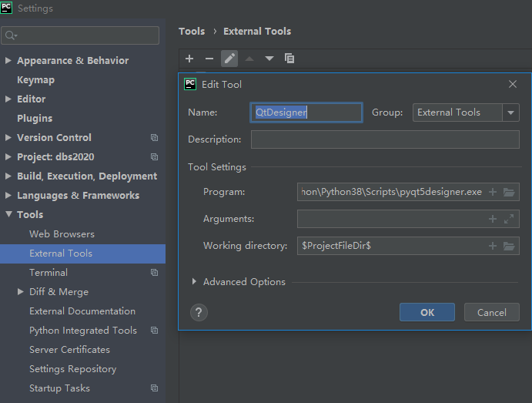Image resolution: width=532 pixels, height=403 pixels.
Task: Copy the selected tool with duplicate icon
Action: [x=289, y=59]
